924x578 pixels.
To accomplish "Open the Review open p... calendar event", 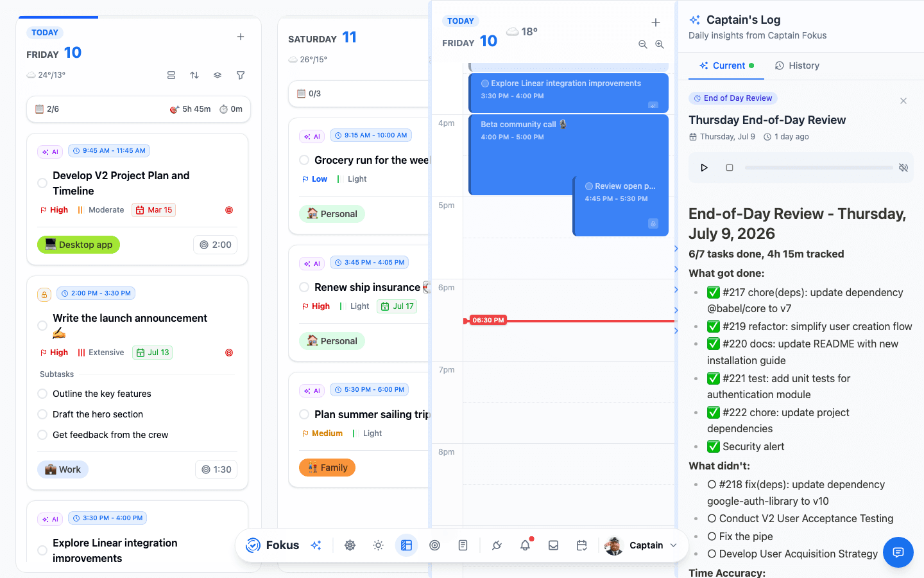I will pyautogui.click(x=620, y=206).
